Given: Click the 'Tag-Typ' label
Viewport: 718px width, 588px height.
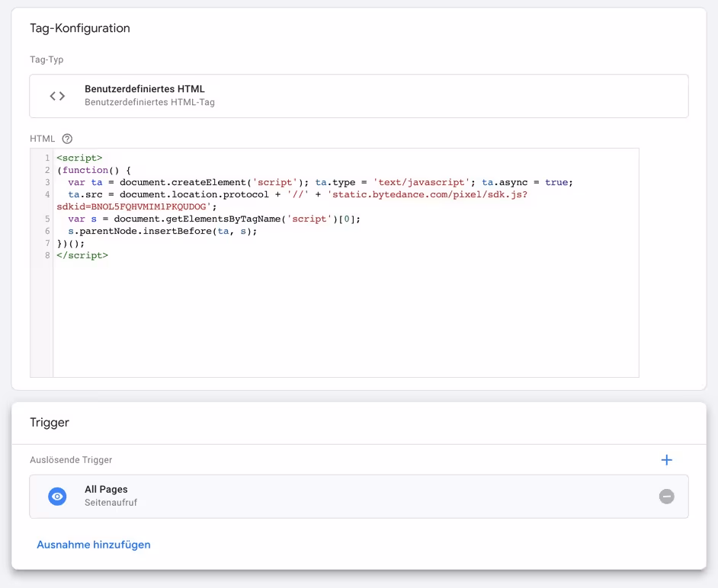Looking at the screenshot, I should pos(46,59).
